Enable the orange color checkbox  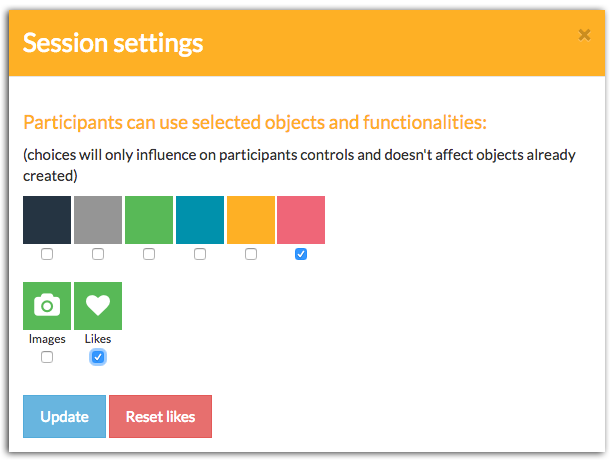(251, 255)
